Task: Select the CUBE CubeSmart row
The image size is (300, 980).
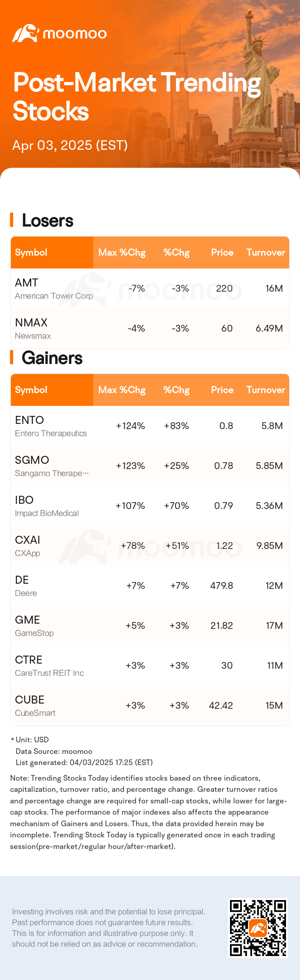Action: 150,706
